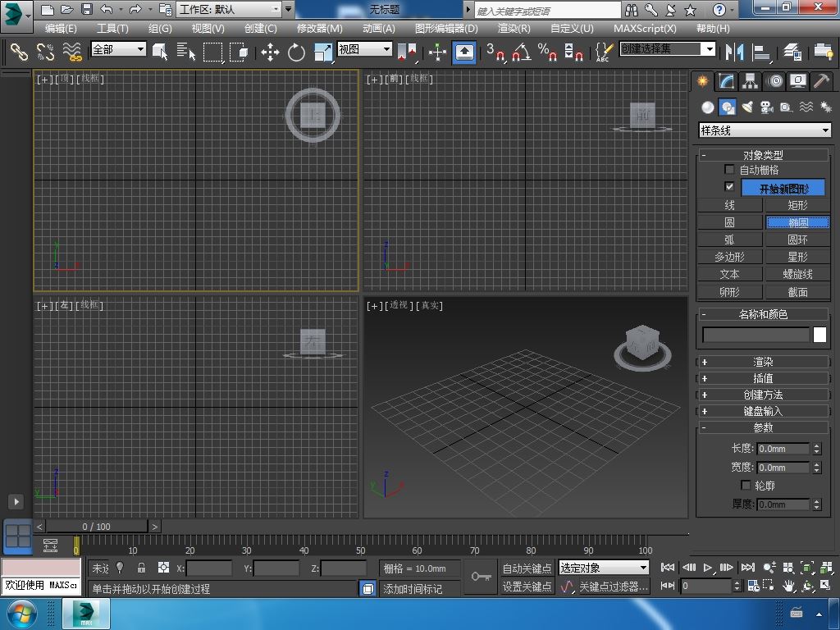The height and width of the screenshot is (630, 840).
Task: Select Cameras category icon
Action: click(767, 107)
